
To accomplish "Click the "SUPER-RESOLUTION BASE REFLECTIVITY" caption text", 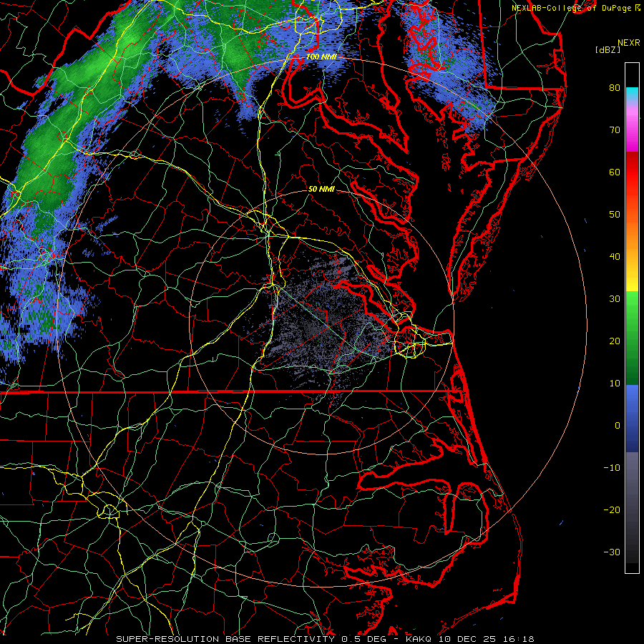I will tap(225, 639).
